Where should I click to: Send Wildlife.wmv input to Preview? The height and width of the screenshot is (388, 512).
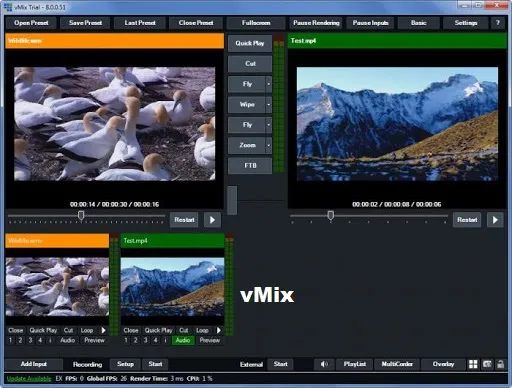point(94,340)
